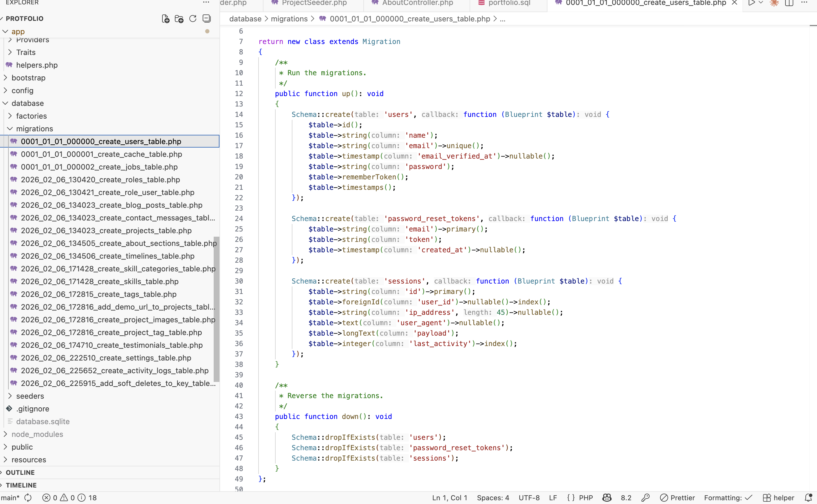This screenshot has height=504, width=817.
Task: Collapse the migrations folder
Action: (34, 129)
